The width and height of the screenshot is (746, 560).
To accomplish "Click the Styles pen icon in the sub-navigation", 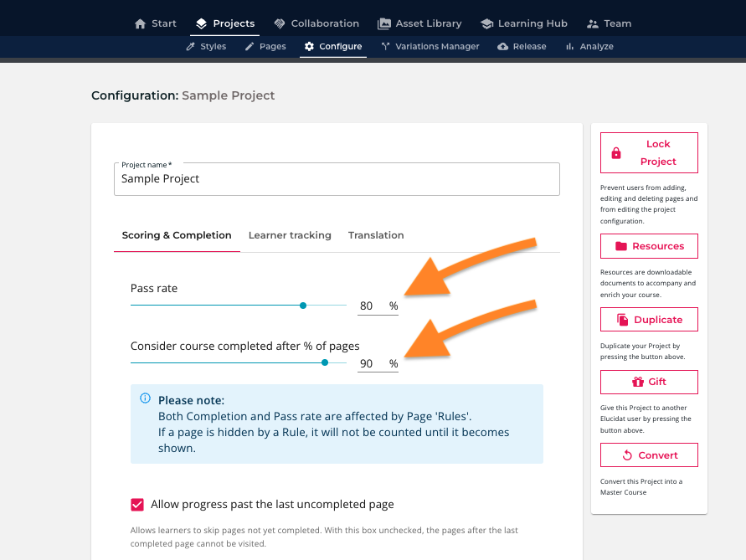I will point(190,46).
